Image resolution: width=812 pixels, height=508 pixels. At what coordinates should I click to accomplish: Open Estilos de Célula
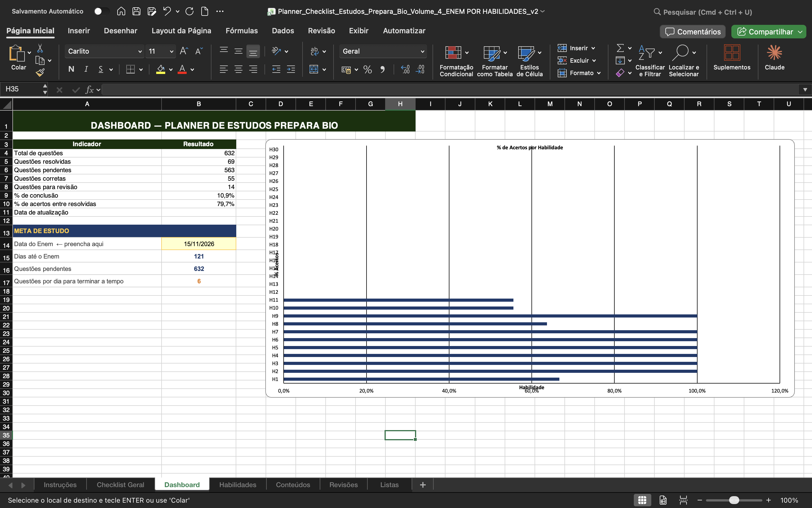point(529,61)
